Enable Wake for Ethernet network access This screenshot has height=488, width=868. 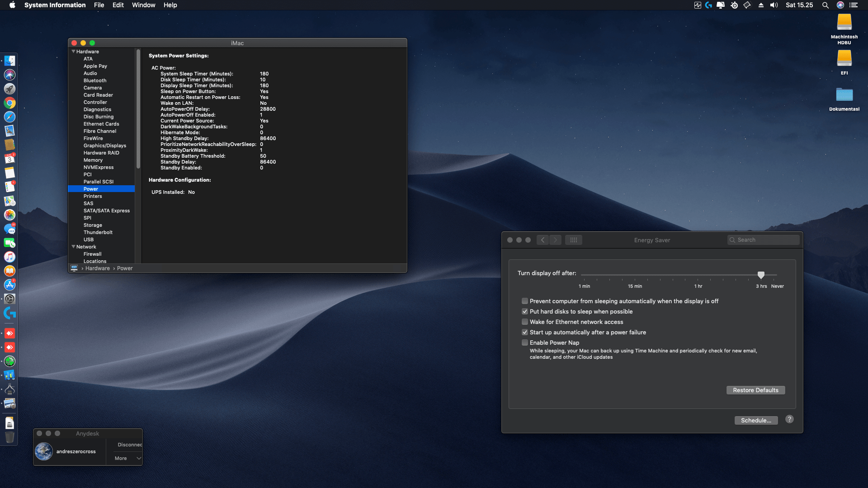(525, 322)
